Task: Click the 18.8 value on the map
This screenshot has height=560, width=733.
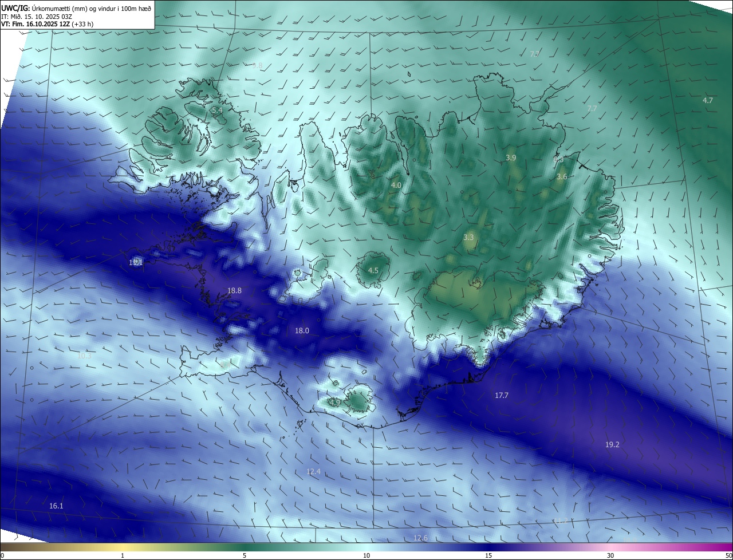Action: (234, 291)
